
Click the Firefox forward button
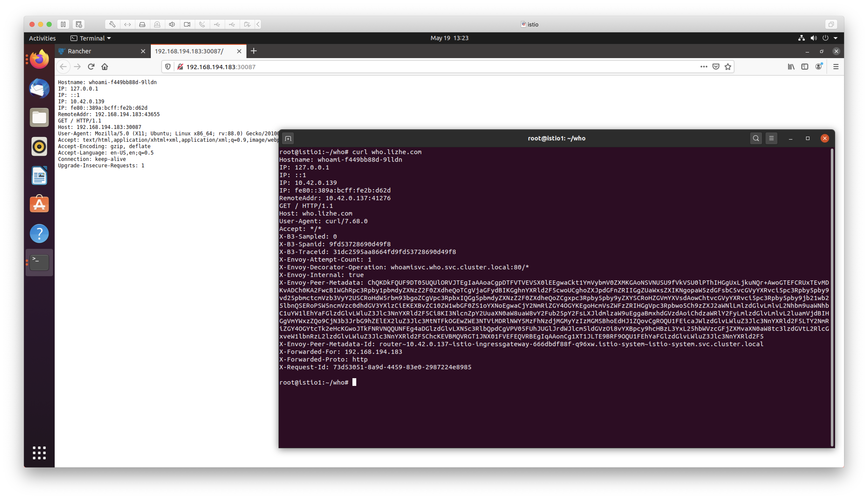pos(77,67)
